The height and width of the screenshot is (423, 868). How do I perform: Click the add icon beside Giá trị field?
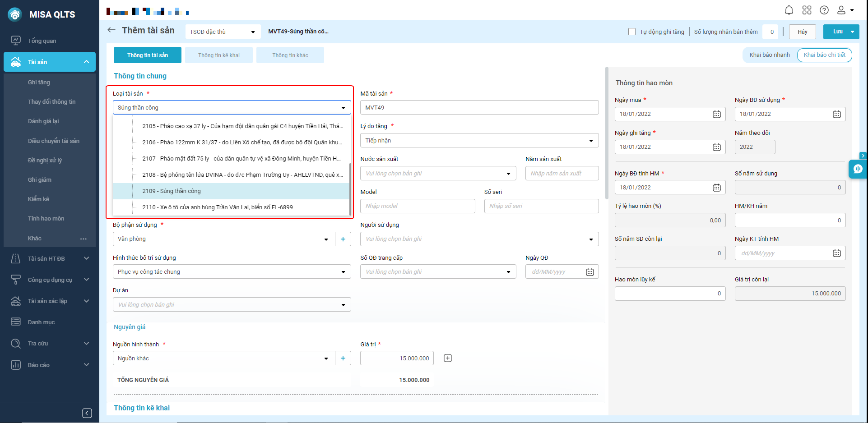tap(448, 358)
